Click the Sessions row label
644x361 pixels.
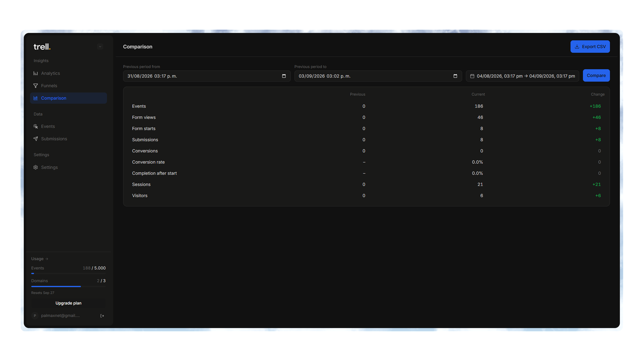click(141, 184)
